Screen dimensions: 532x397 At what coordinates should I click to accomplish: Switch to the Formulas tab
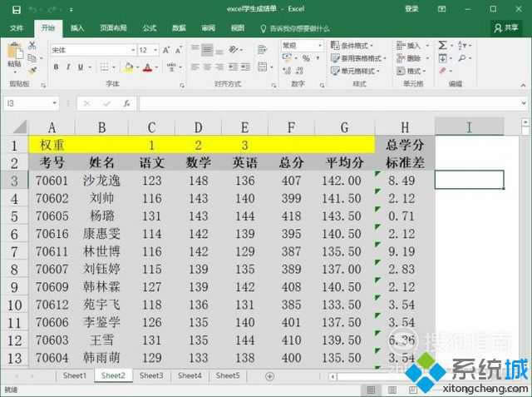150,28
